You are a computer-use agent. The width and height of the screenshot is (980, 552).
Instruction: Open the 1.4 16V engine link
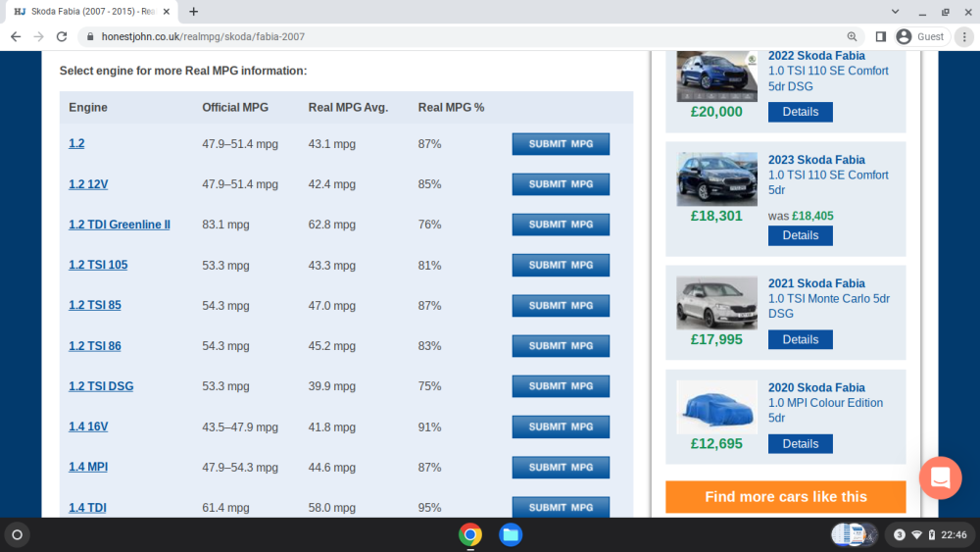(x=88, y=427)
